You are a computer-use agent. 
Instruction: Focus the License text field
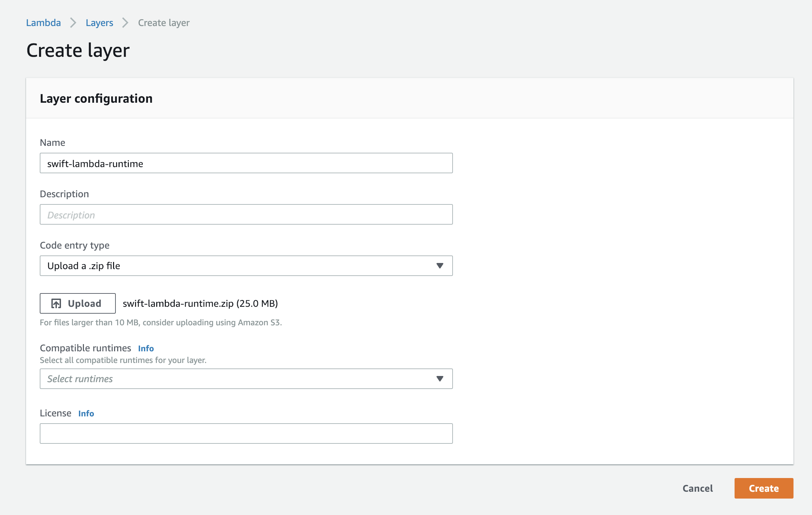coord(246,434)
